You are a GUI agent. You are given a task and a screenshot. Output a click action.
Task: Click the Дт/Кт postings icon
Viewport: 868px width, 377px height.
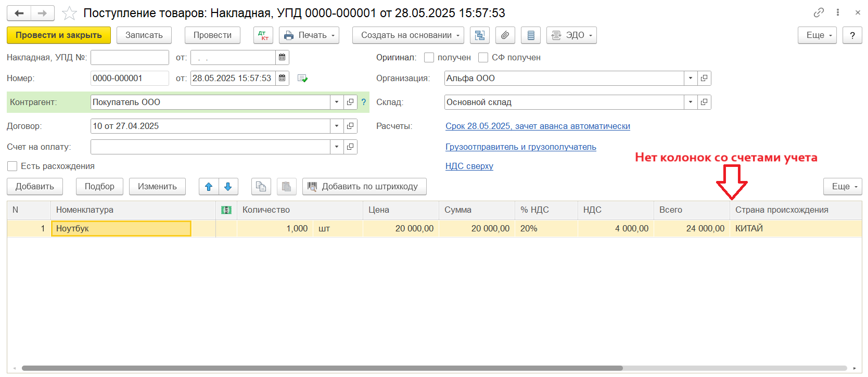click(263, 35)
